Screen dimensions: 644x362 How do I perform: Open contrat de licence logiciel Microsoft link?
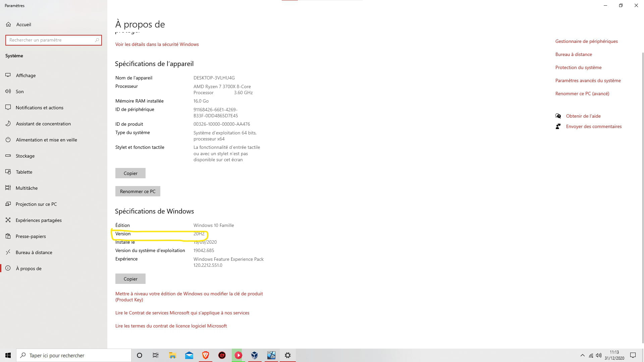click(x=171, y=326)
